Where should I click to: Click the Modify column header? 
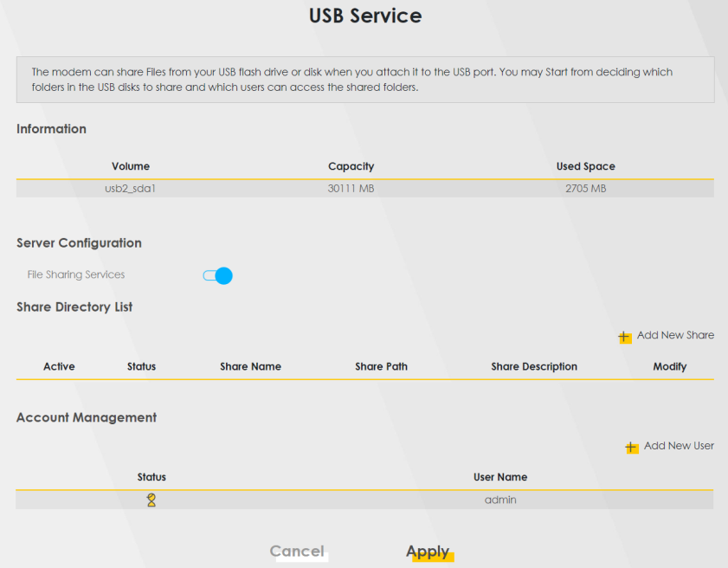(x=669, y=367)
